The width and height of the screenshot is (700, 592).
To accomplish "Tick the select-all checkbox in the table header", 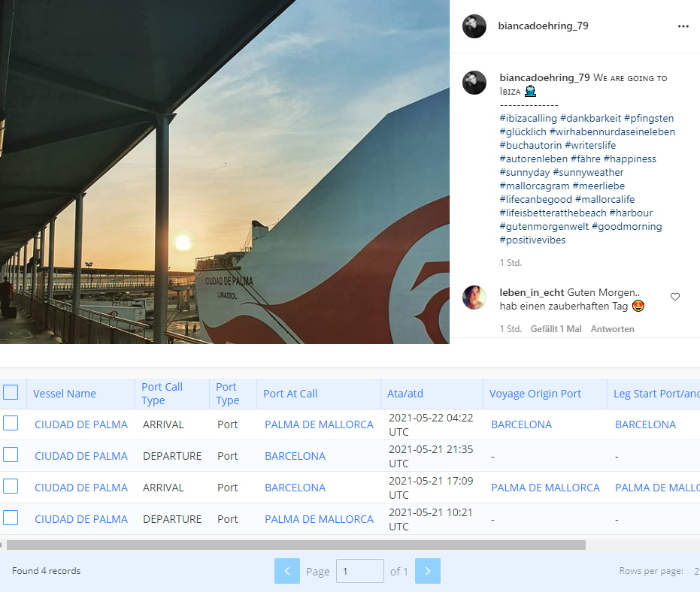I will click(11, 392).
